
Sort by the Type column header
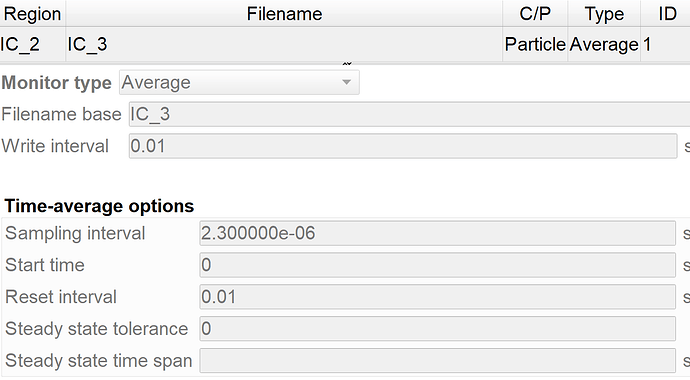pyautogui.click(x=604, y=14)
